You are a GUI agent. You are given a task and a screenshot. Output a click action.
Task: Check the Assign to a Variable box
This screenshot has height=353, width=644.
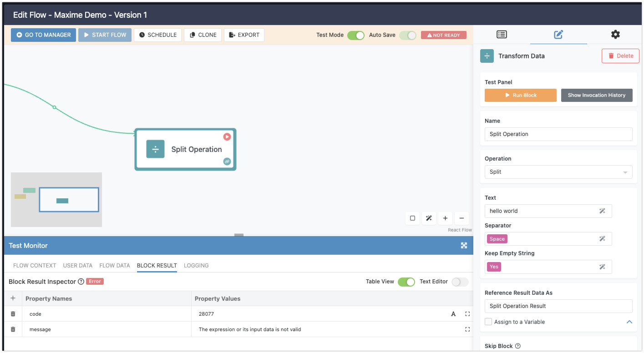pos(488,322)
